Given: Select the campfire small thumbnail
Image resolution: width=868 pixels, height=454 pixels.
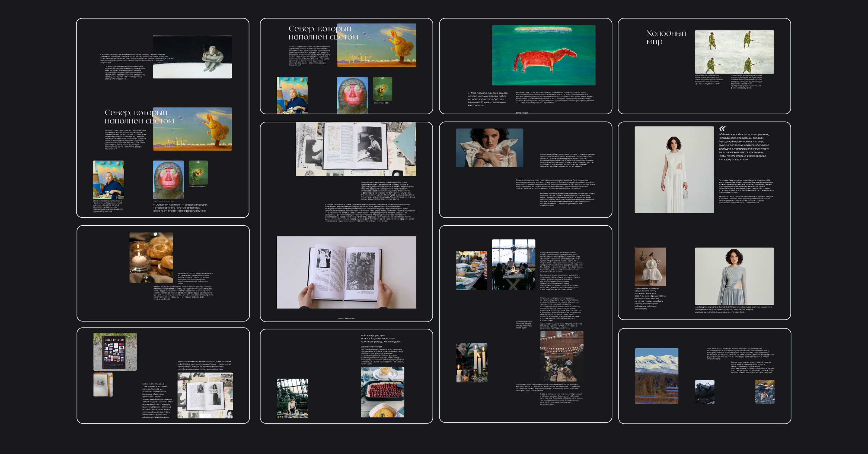Looking at the screenshot, I should point(765,392).
